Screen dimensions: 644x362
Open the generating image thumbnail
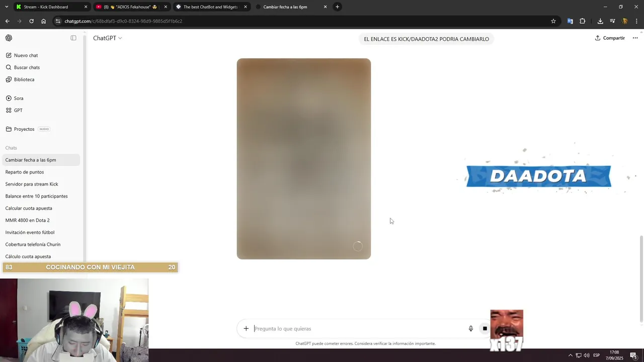click(304, 159)
